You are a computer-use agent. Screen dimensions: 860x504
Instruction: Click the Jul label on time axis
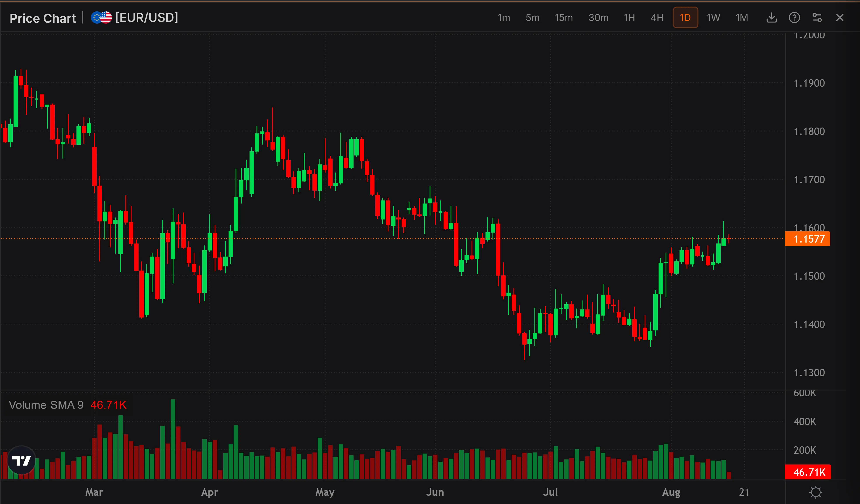click(x=550, y=492)
